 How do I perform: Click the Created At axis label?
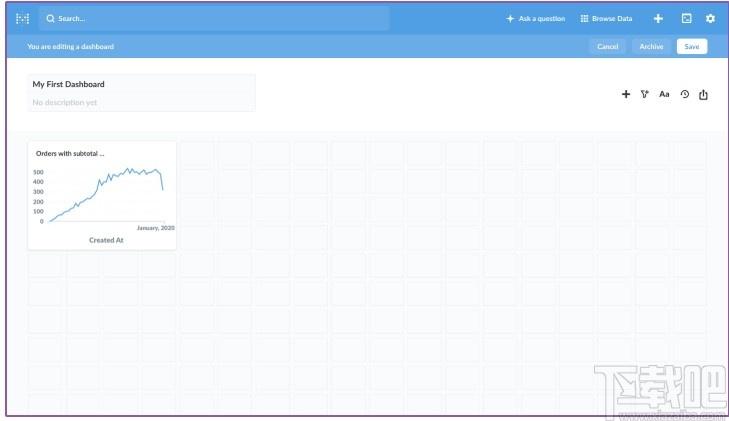click(106, 240)
